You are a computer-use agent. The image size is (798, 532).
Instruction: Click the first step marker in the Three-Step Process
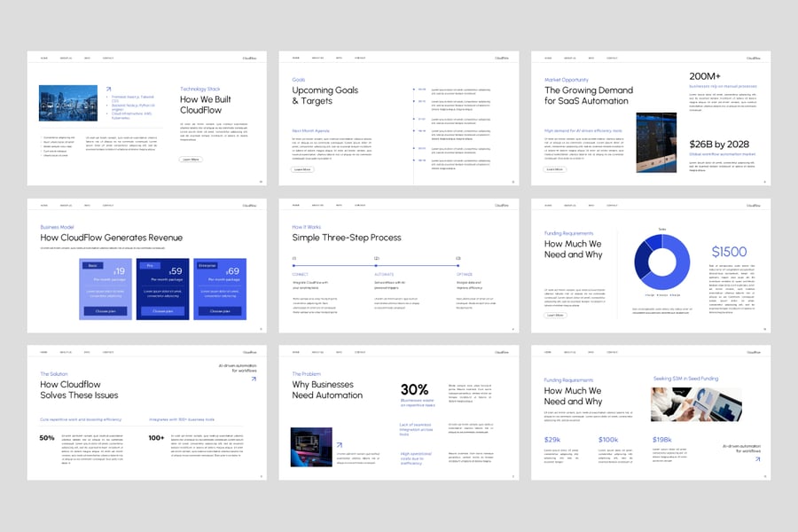293,265
